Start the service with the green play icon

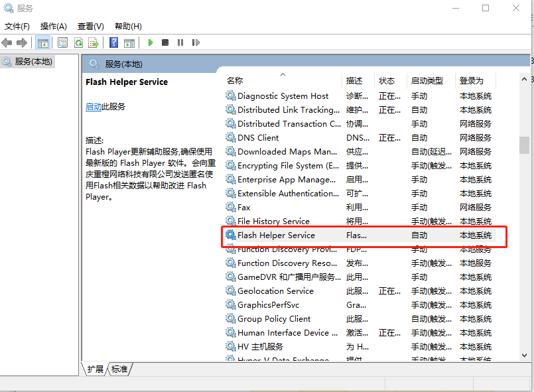pyautogui.click(x=150, y=42)
